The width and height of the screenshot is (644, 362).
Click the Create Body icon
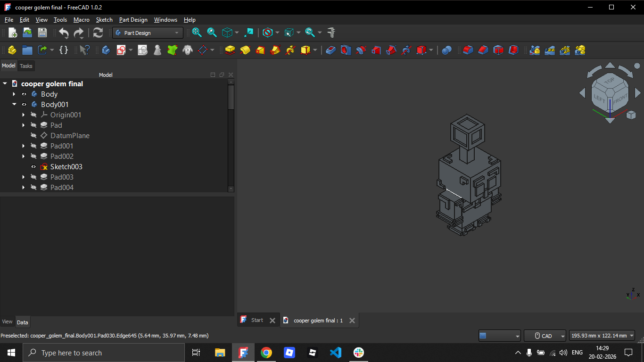point(106,50)
